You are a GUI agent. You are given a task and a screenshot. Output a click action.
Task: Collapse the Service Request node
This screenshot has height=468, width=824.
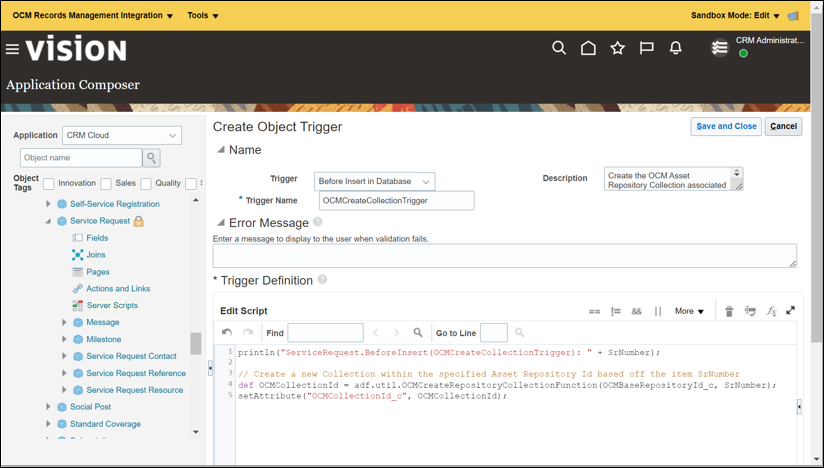[x=48, y=221]
